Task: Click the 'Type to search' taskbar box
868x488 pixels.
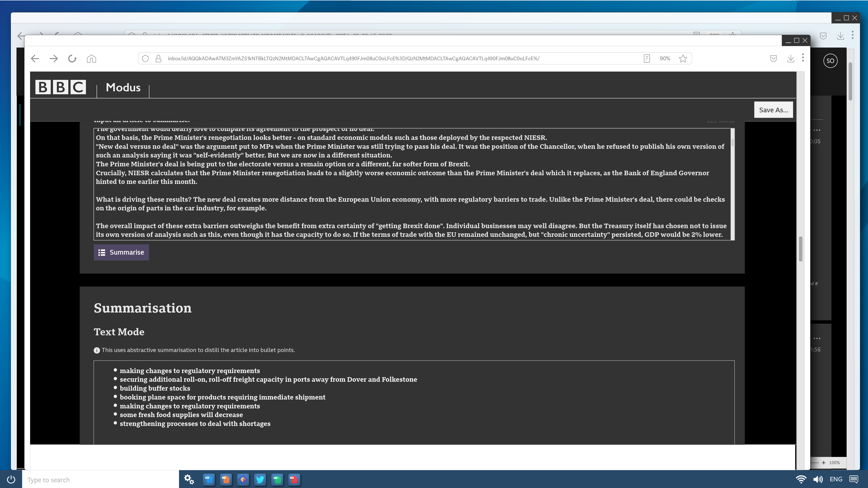Action: [100, 480]
